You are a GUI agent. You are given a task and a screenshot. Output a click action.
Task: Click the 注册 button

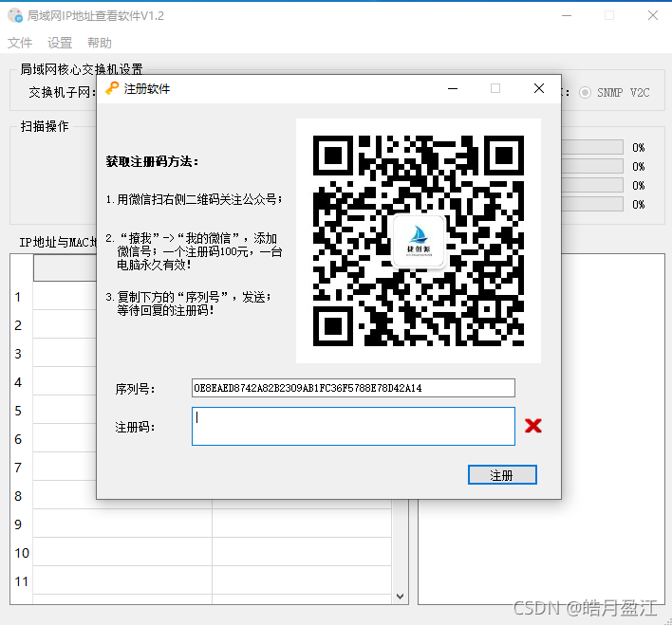[x=502, y=475]
